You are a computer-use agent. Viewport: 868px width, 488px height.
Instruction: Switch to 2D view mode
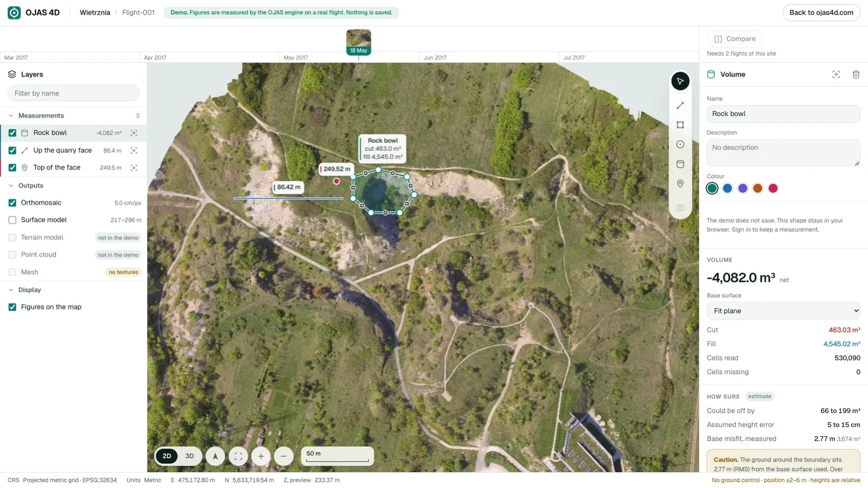[x=167, y=457]
